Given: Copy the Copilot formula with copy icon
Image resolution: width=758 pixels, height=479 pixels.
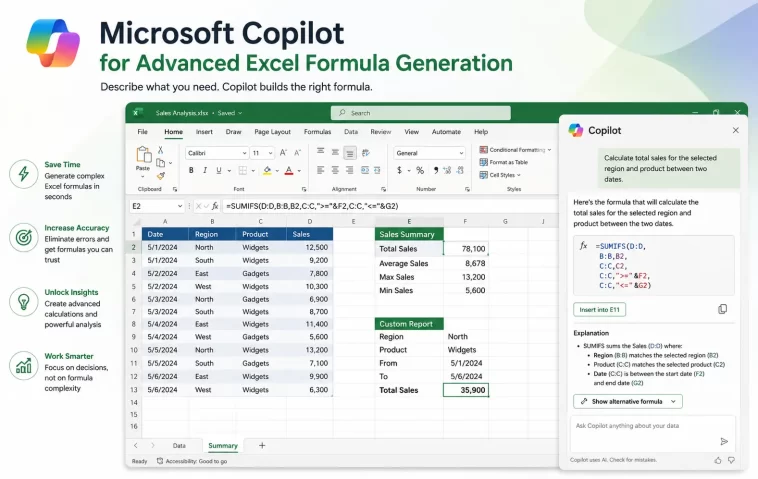Looking at the screenshot, I should pos(722,309).
